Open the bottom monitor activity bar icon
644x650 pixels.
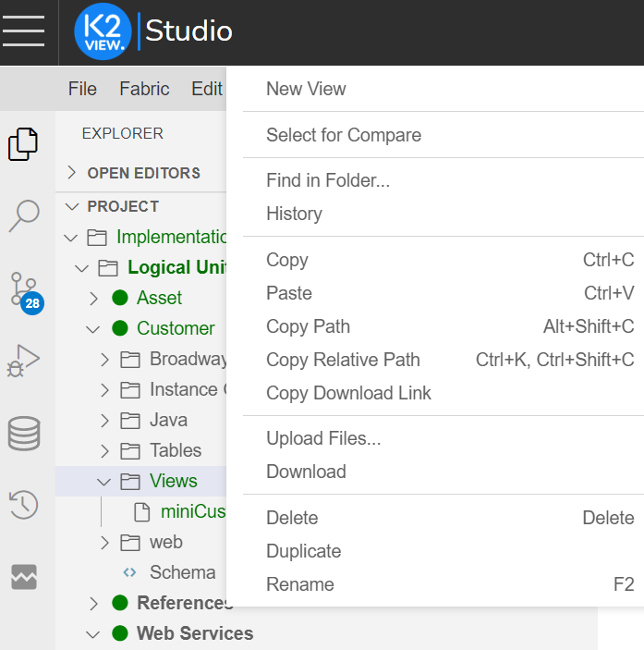pyautogui.click(x=24, y=577)
